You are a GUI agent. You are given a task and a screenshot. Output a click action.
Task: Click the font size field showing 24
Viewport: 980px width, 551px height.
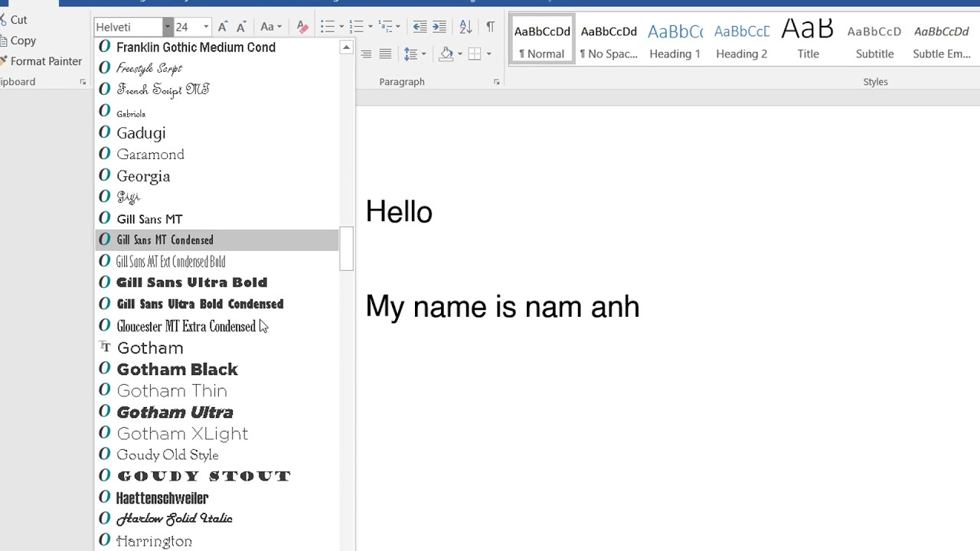click(x=187, y=27)
